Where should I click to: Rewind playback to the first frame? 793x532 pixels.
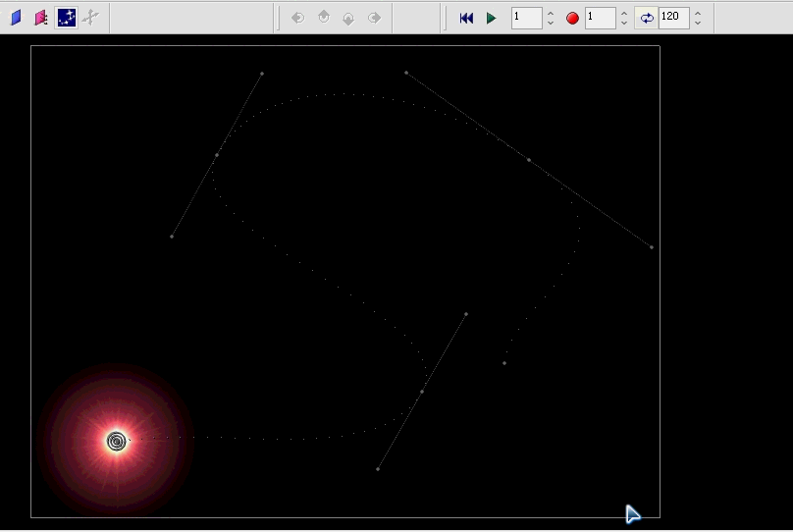click(x=466, y=19)
